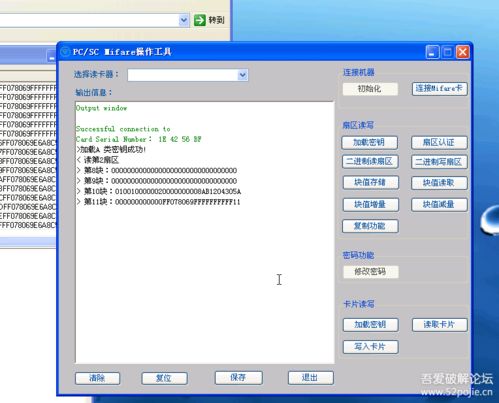
Task: Click the Successful connection to line
Action: pos(123,129)
